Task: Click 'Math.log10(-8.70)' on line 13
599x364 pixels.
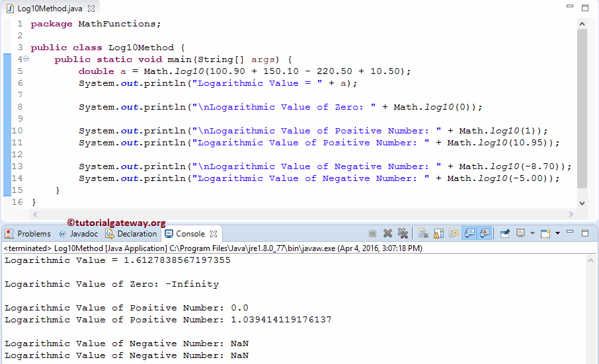Action: (x=511, y=166)
